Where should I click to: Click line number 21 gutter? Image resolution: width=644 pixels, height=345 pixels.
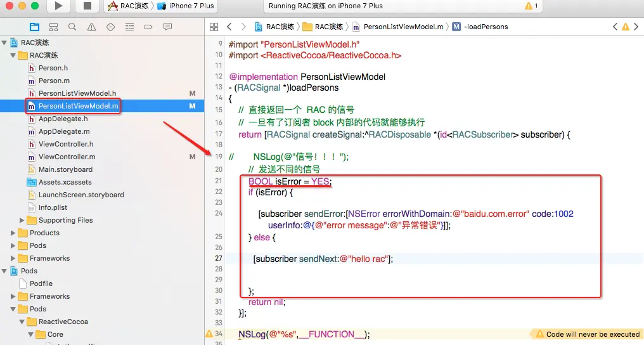(x=218, y=181)
